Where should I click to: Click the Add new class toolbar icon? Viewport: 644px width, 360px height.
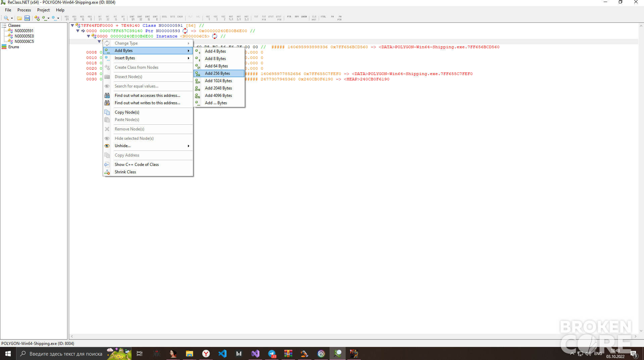click(37, 18)
